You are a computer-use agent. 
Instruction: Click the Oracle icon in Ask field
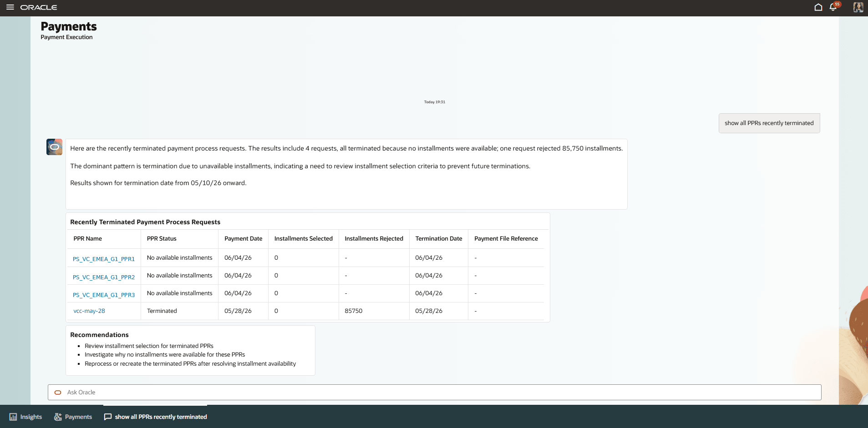(x=58, y=393)
